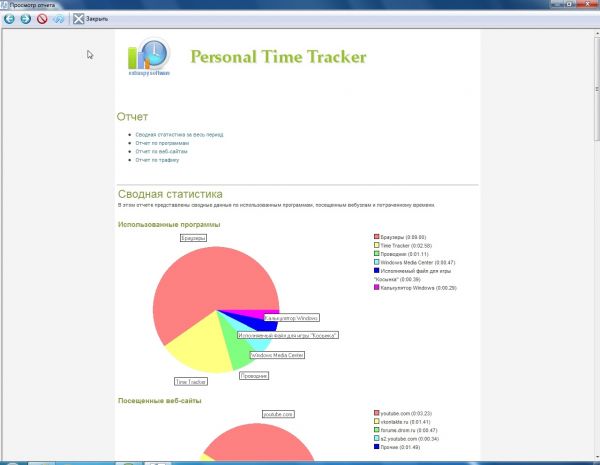Stop loading with the red stop icon
Screen dimensions: 600x465
(42, 18)
